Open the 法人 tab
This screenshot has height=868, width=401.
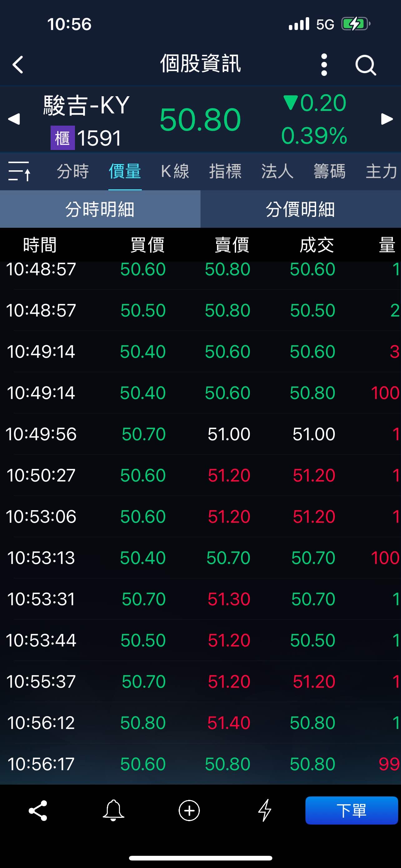277,171
